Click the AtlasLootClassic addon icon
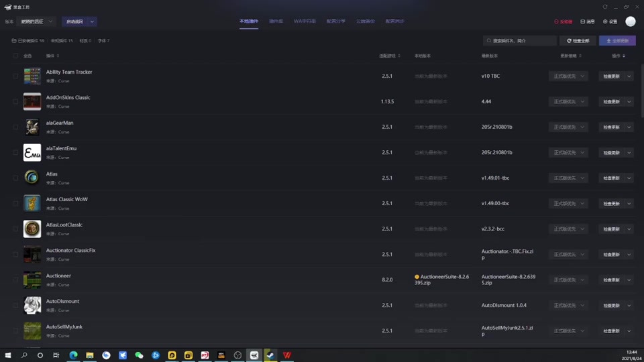 click(x=32, y=229)
